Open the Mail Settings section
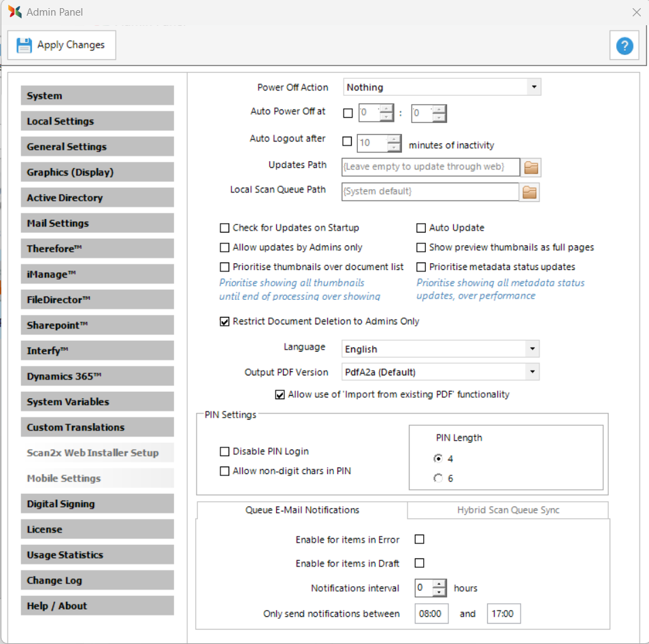649x644 pixels. tap(97, 223)
